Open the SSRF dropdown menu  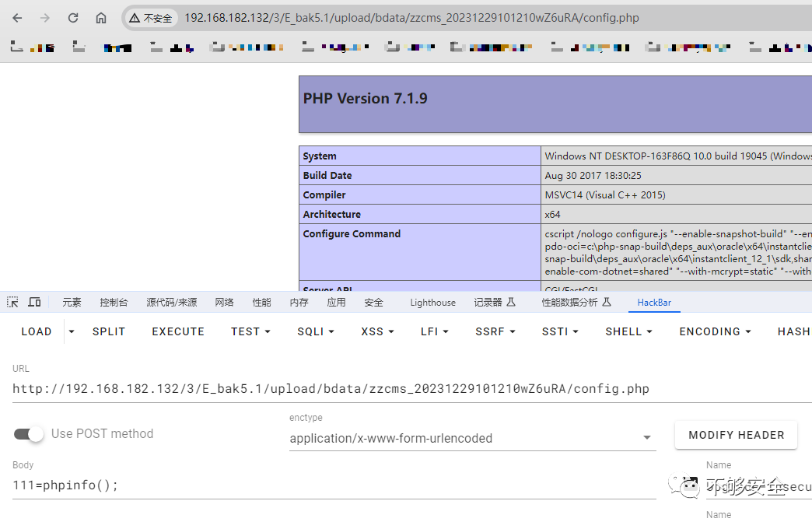click(495, 331)
